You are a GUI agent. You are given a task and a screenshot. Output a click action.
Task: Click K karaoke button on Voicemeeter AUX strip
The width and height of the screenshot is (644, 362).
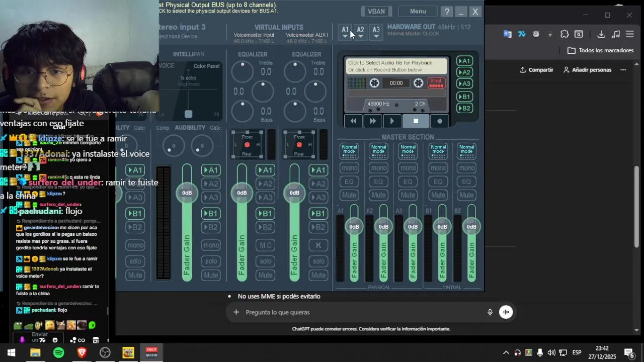click(318, 245)
